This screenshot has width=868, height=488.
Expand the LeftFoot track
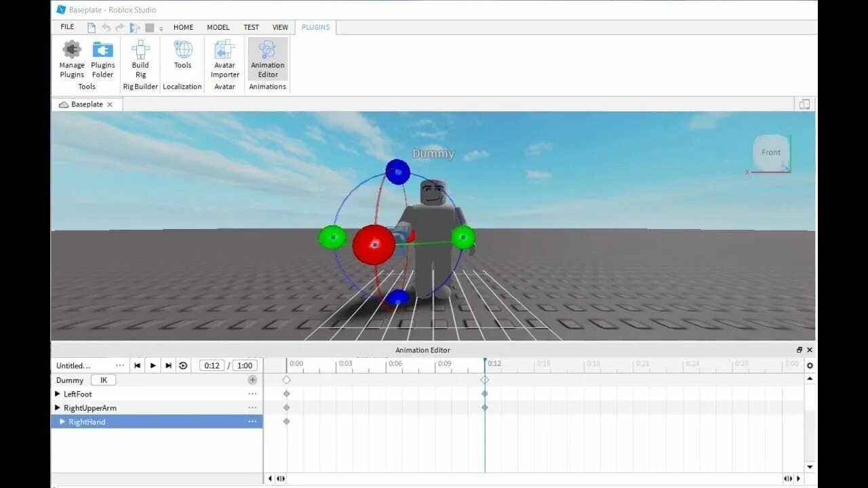coord(58,394)
